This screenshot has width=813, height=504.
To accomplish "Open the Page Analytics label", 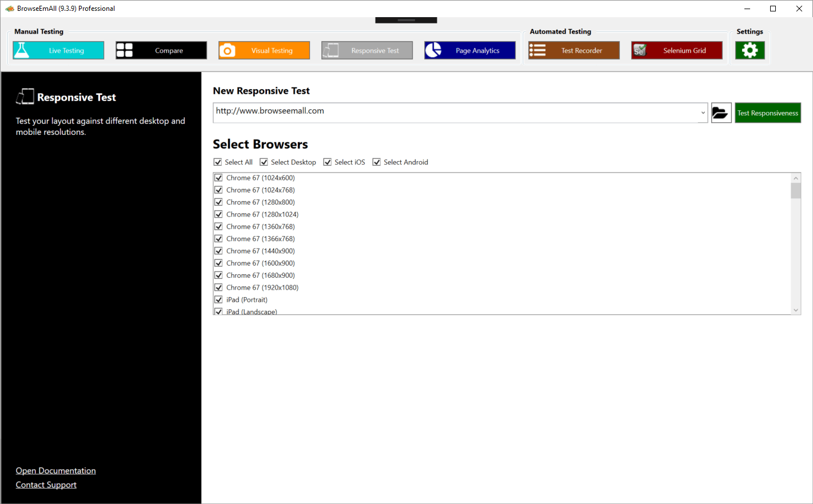I will click(x=477, y=51).
